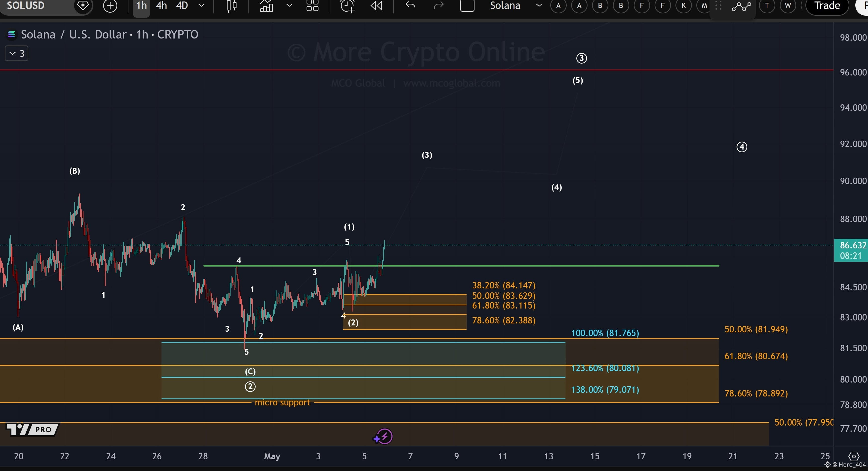
Task: Add symbol to compare with plus icon
Action: click(x=110, y=6)
